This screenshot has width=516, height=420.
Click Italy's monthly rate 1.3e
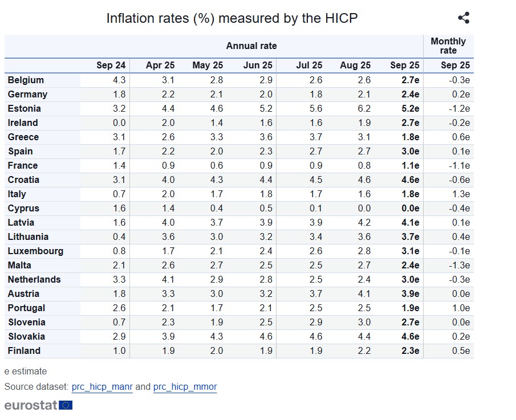(460, 194)
